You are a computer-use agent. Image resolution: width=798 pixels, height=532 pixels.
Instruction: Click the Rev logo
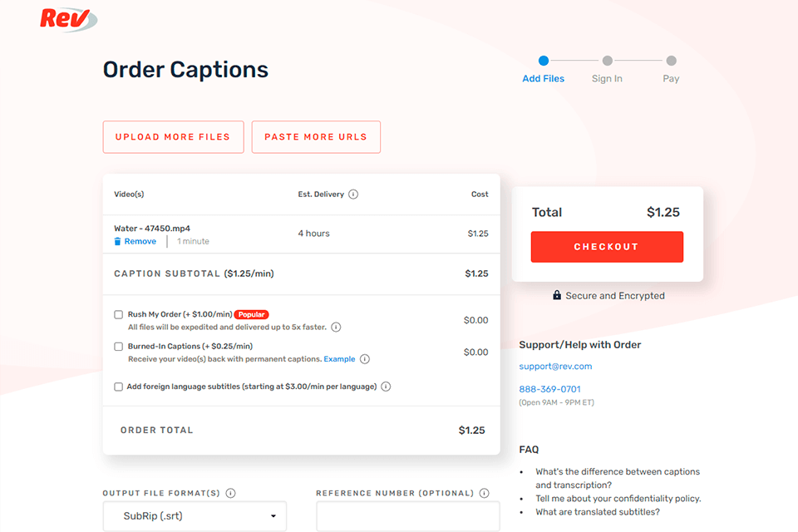(x=66, y=18)
